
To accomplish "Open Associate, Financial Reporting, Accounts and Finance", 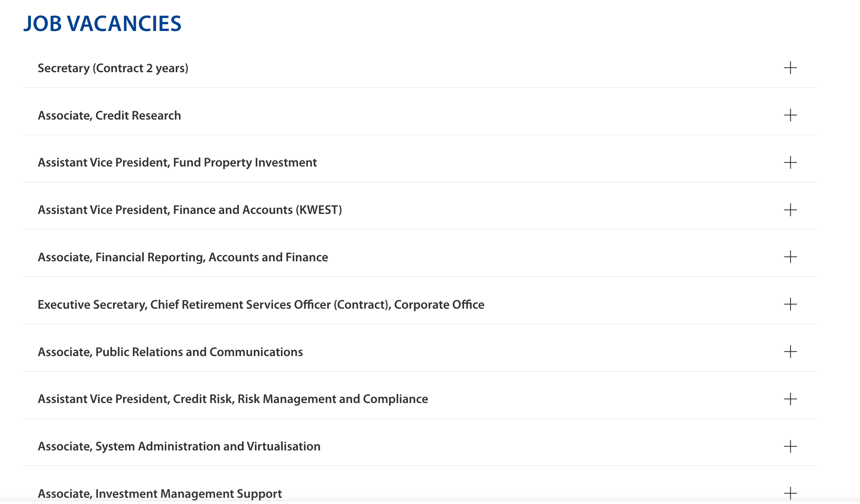I will point(183,257).
